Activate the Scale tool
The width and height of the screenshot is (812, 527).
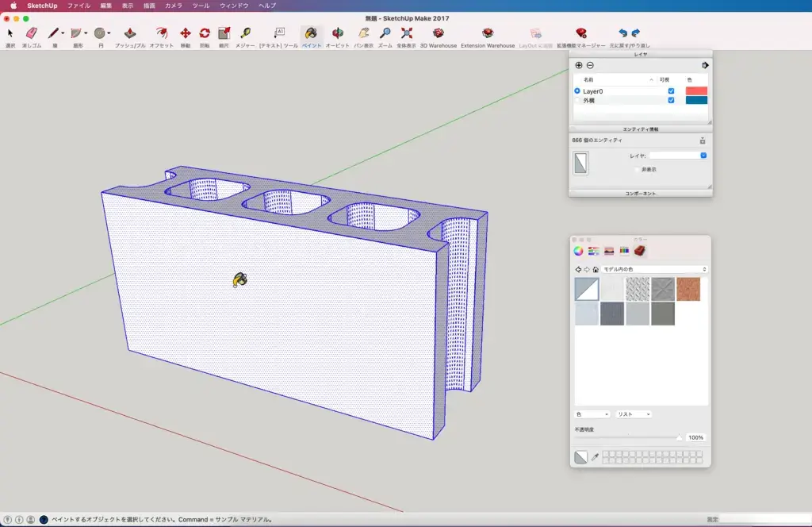(x=224, y=33)
